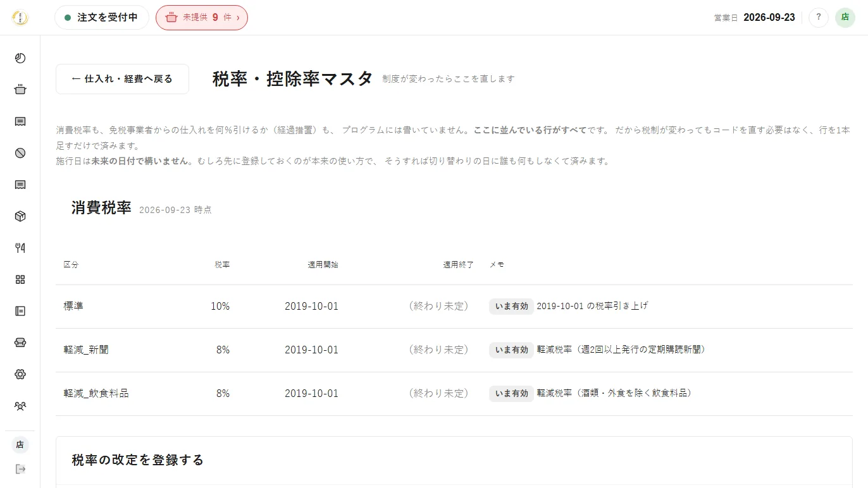Click （終わり未定） in the 標準 row

(440, 306)
